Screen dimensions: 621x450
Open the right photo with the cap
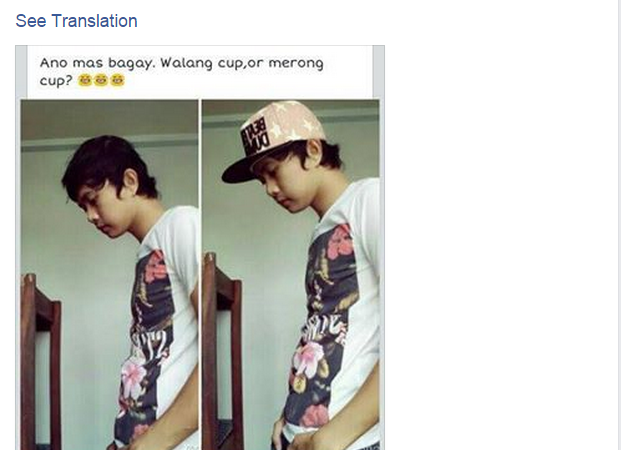(x=291, y=275)
